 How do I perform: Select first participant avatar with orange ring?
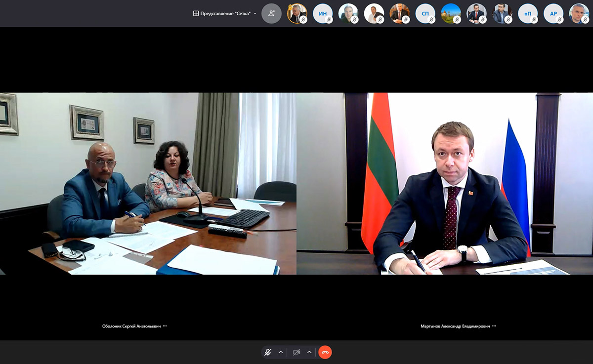point(297,13)
